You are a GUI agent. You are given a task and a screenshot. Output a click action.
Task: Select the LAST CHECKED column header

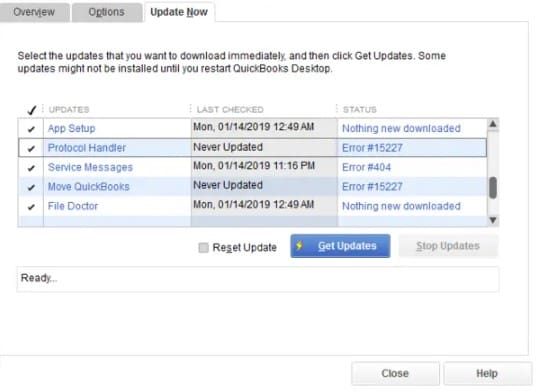(230, 110)
